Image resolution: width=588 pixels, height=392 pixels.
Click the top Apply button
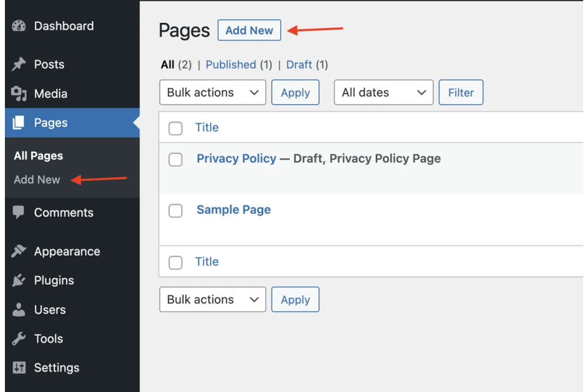coord(295,93)
